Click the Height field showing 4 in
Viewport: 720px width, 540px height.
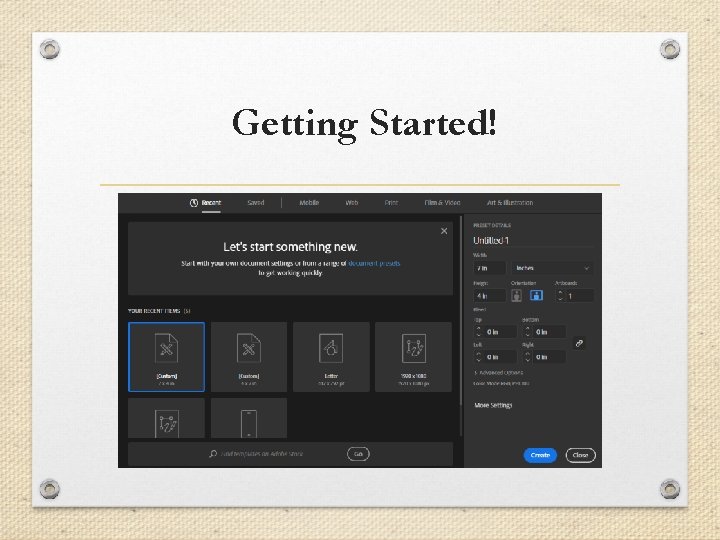489,296
